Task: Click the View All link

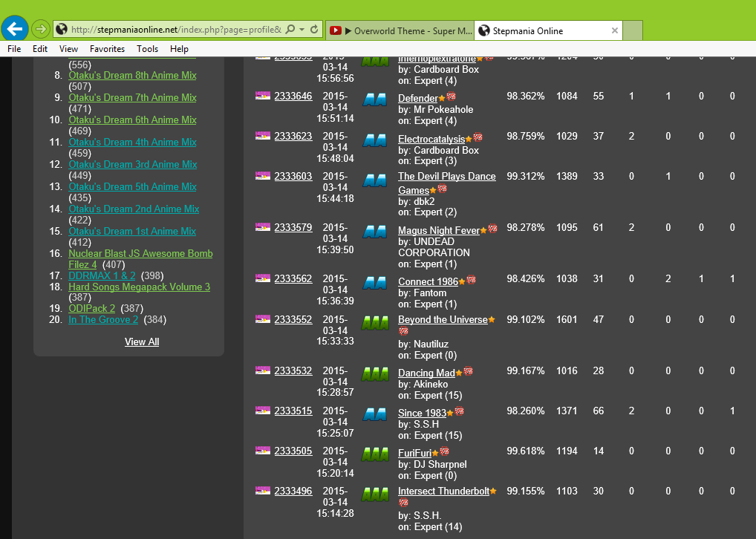Action: click(x=142, y=342)
